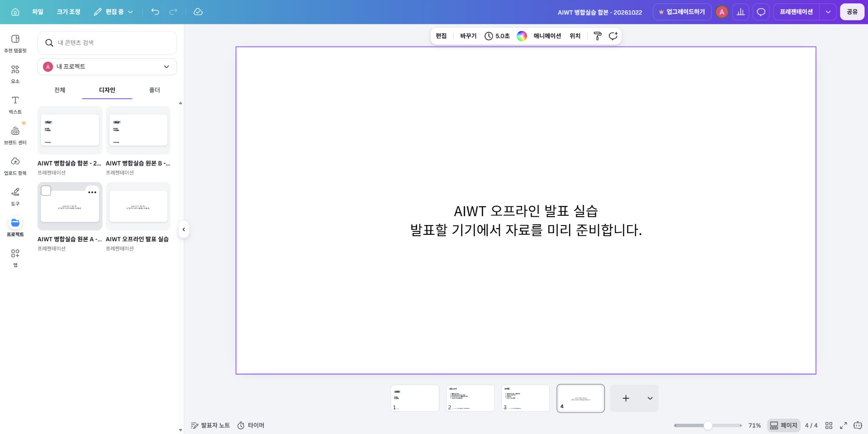
Task: Add a comment to the page
Action: 613,36
